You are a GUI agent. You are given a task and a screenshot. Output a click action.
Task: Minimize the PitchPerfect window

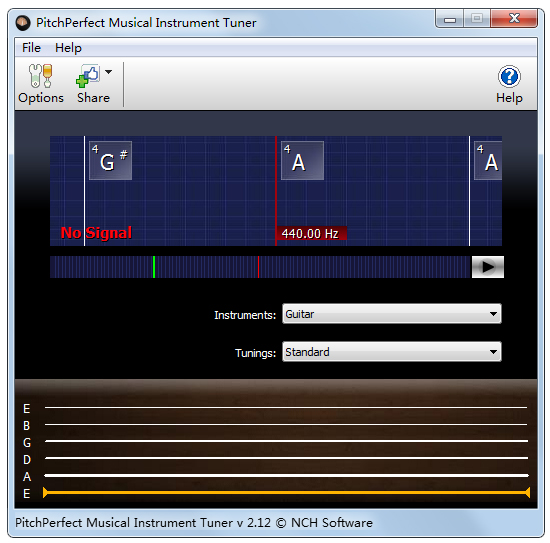click(x=450, y=18)
